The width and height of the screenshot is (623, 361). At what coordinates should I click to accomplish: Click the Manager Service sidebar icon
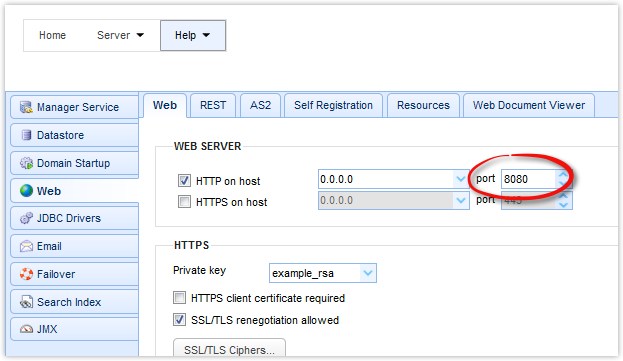[26, 107]
